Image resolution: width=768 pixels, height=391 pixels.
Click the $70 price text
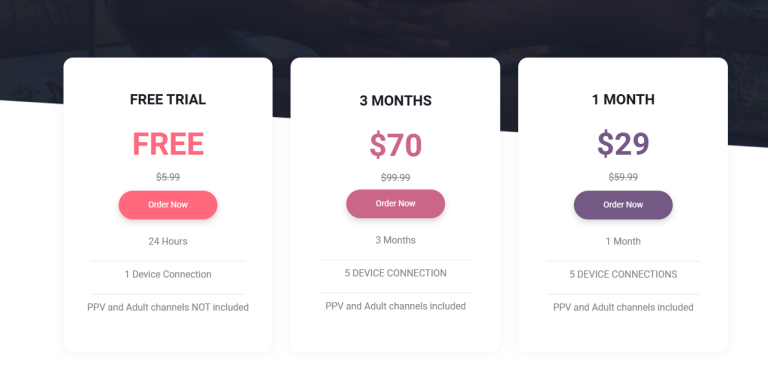tap(395, 145)
